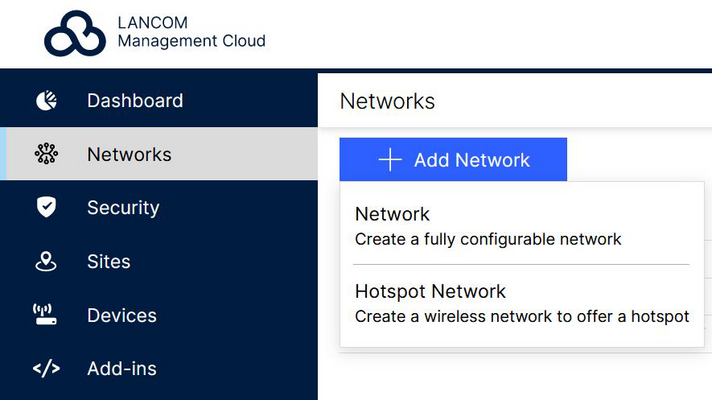Select the Networks node icon in sidebar
712x400 pixels.
(x=46, y=155)
